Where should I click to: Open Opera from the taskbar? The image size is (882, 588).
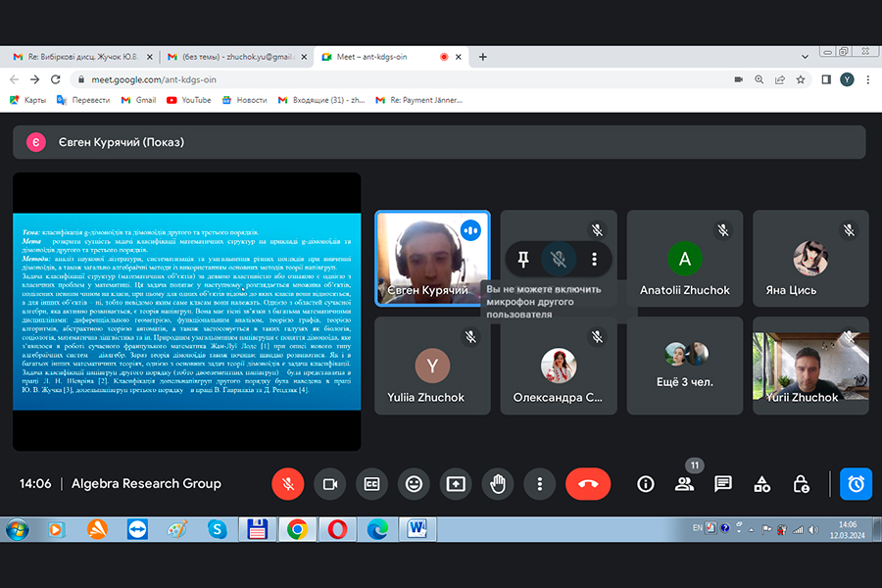pos(337,529)
